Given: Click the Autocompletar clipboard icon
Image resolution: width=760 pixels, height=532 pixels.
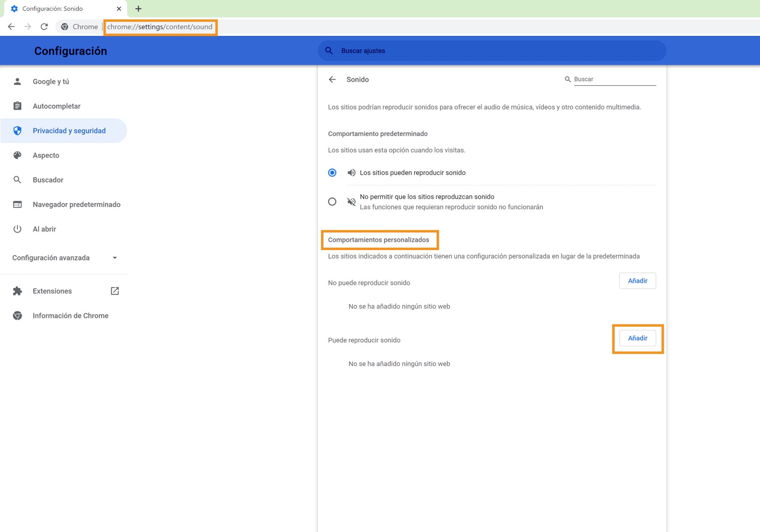Looking at the screenshot, I should coord(18,106).
